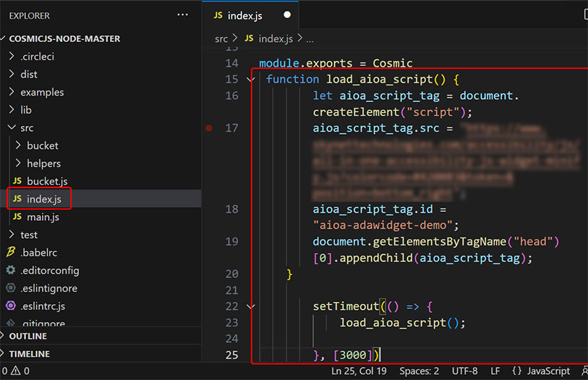Viewport: 588px width, 380px height.
Task: Click the warnings triangle icon in status bar
Action: click(x=15, y=371)
